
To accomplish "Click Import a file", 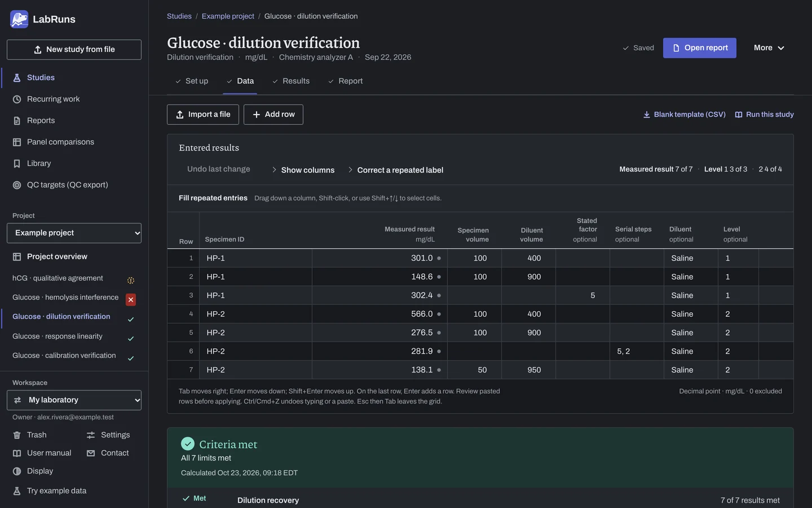I will click(x=203, y=115).
